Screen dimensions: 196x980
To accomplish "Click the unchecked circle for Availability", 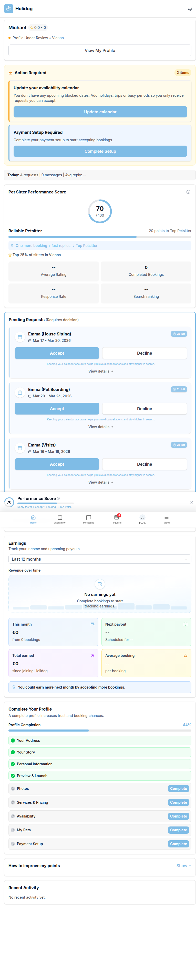I will pos(13,816).
